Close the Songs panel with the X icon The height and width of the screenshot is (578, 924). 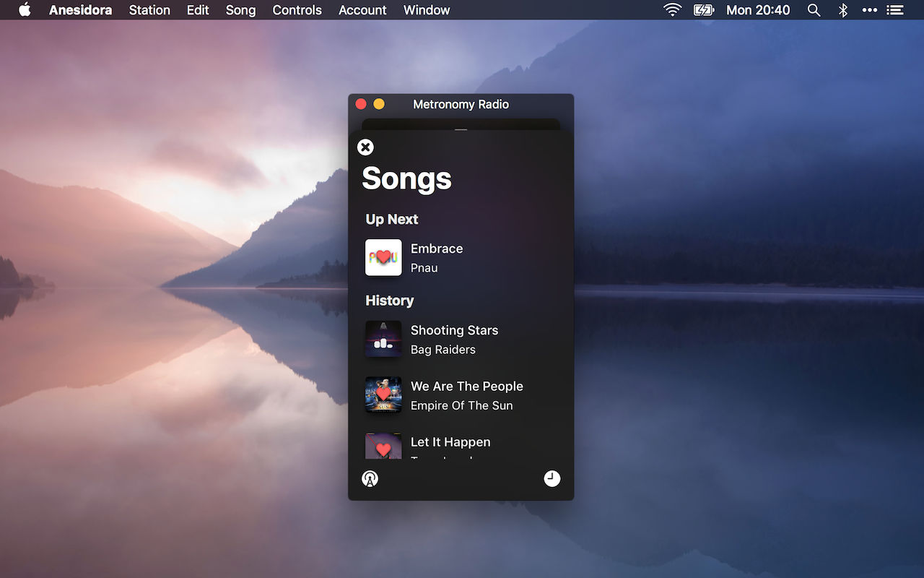[x=366, y=147]
